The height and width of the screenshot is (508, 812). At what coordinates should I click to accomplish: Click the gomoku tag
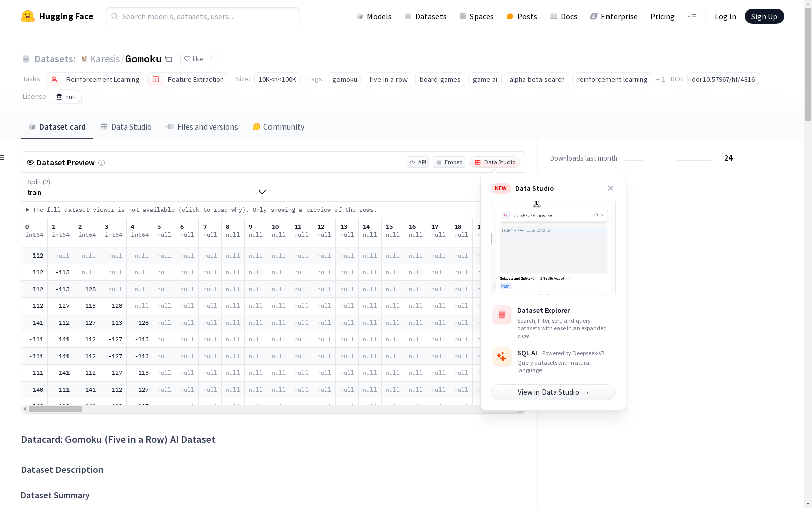[x=345, y=79]
